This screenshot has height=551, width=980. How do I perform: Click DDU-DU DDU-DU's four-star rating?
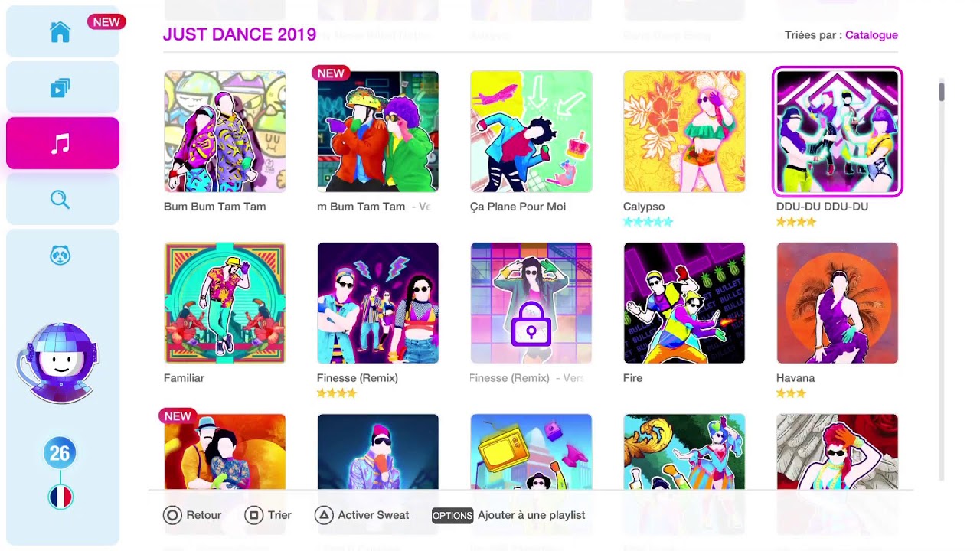796,222
